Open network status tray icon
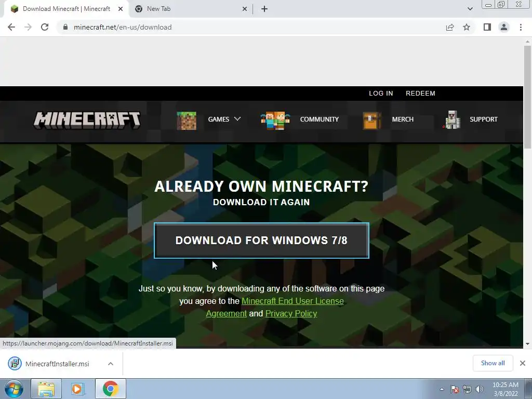 tap(467, 389)
